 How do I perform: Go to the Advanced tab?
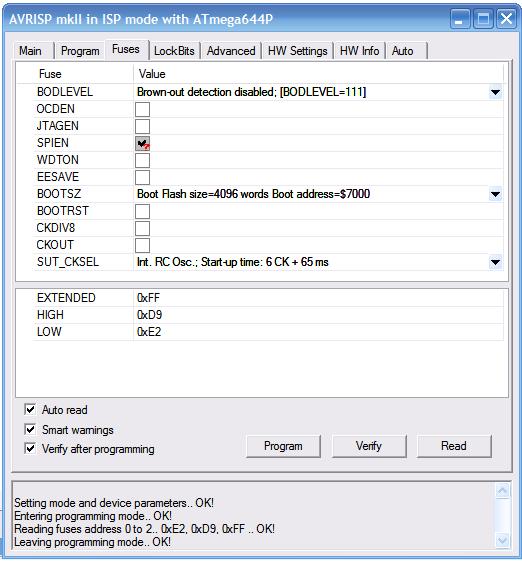231,51
